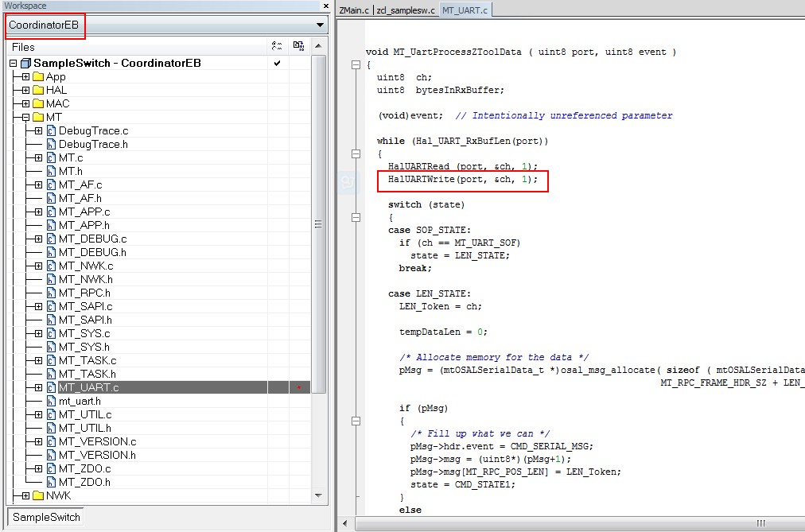805x532 pixels.
Task: Select MT_AF.h in the file tree
Action: coord(80,199)
